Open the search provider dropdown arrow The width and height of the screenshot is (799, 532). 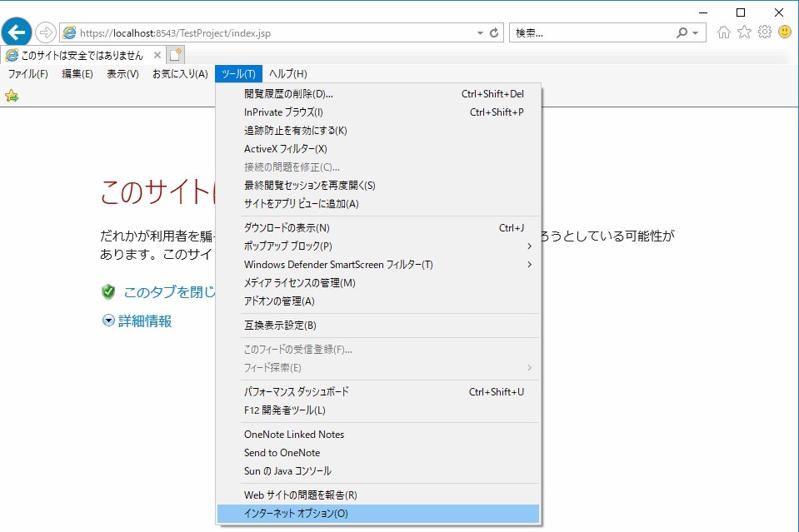[695, 33]
